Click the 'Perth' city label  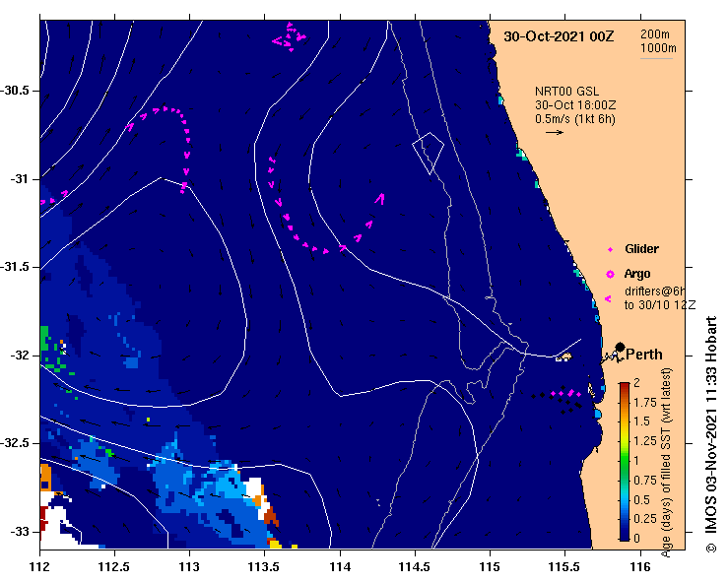pyautogui.click(x=644, y=355)
